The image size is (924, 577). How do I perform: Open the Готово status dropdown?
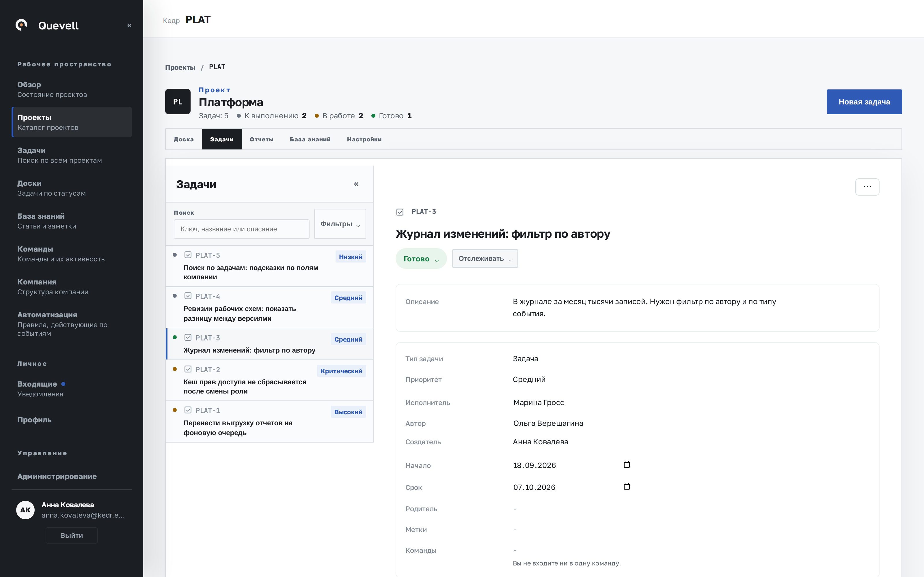click(421, 259)
